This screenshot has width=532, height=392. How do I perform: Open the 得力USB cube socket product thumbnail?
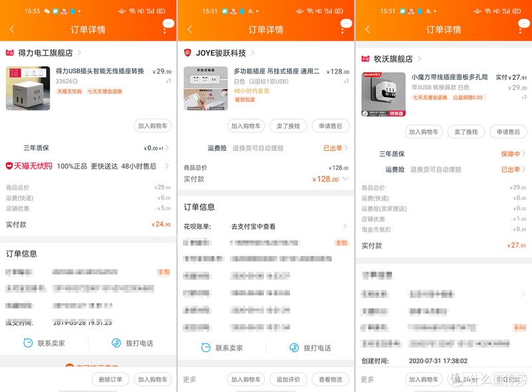tap(28, 88)
